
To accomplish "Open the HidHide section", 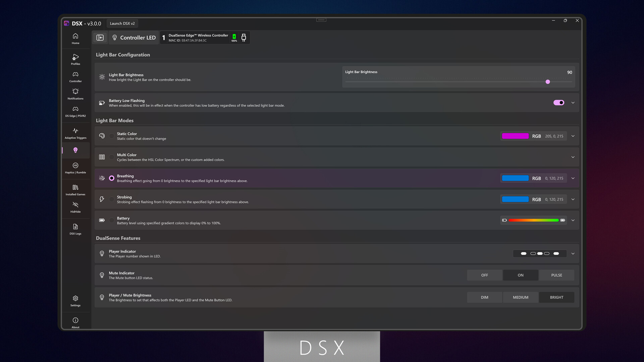I will [x=75, y=207].
